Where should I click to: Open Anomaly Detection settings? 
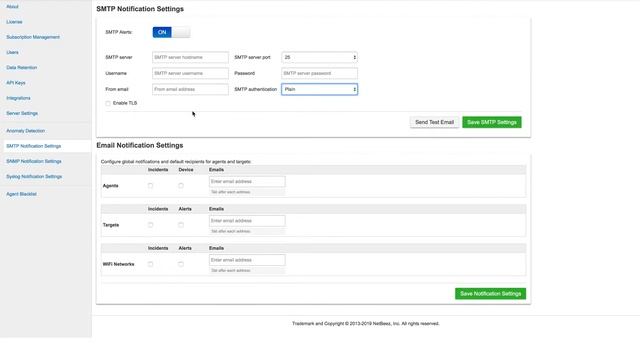[26, 131]
